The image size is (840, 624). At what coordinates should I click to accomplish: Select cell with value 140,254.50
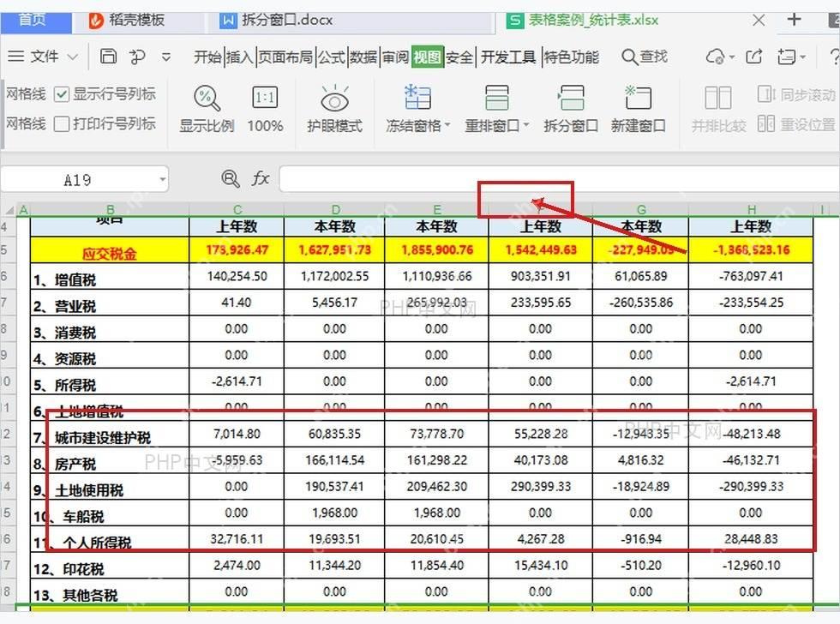237,276
